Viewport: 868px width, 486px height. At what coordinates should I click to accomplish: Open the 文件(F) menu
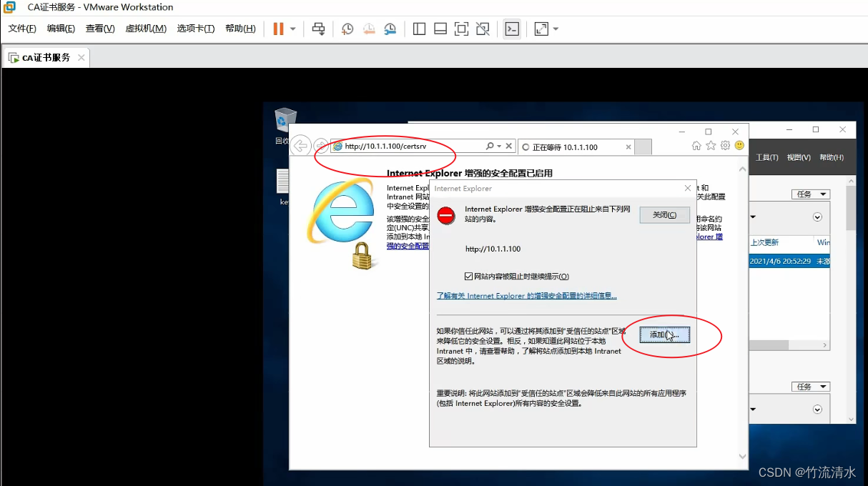click(22, 29)
